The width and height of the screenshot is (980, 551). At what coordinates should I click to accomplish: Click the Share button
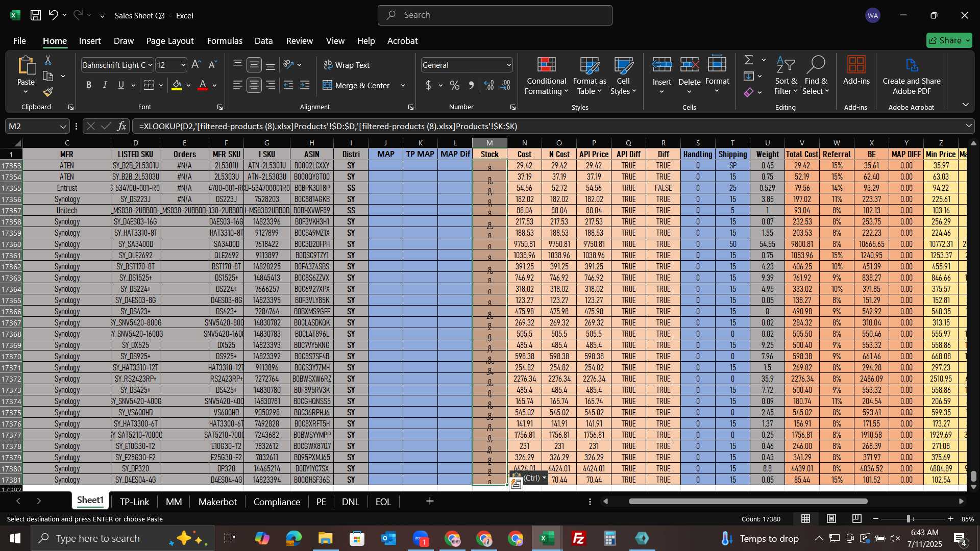pyautogui.click(x=949, y=40)
